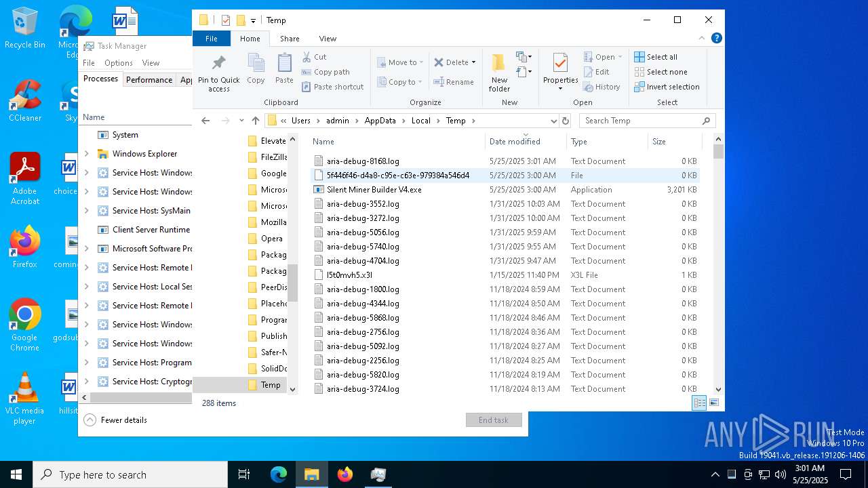Open Explorer Help question mark icon

(x=716, y=39)
